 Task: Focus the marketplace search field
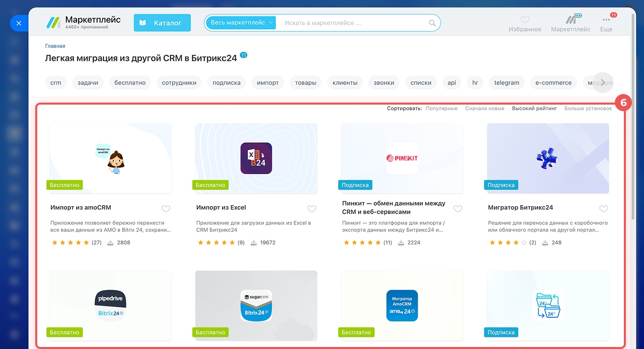coord(352,23)
